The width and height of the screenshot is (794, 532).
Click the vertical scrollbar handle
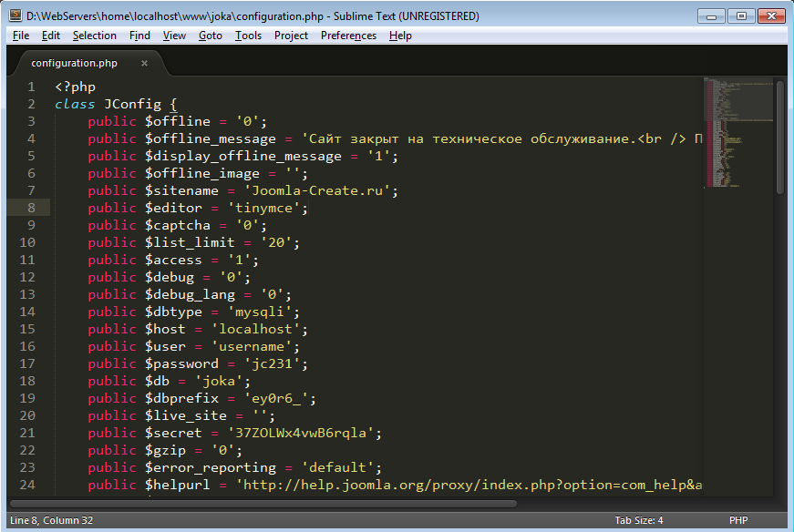(779, 137)
